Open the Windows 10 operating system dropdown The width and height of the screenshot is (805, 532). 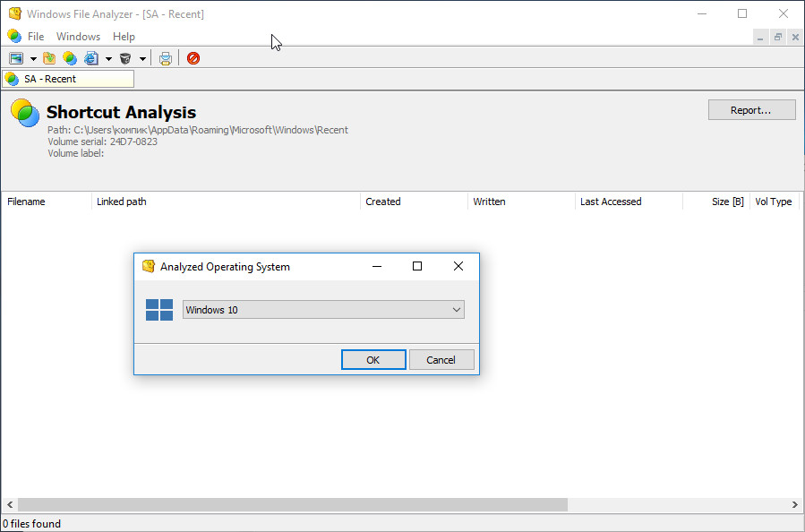[x=323, y=310]
